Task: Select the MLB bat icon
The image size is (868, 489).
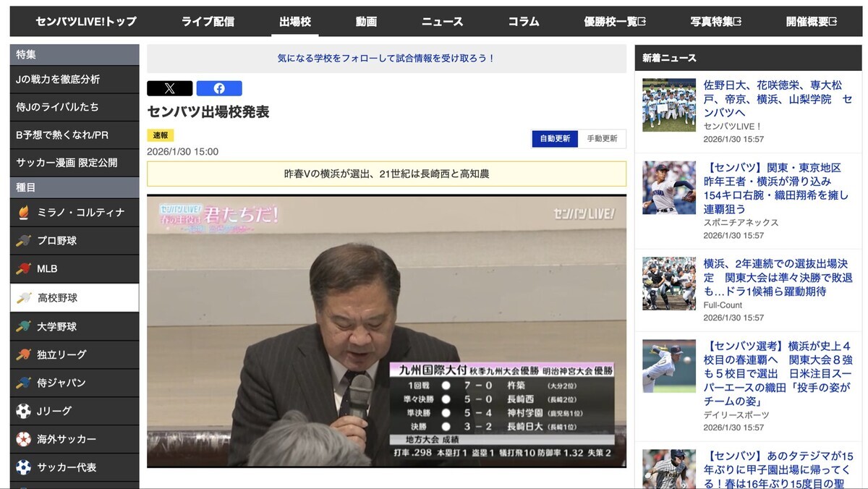Action: click(24, 269)
